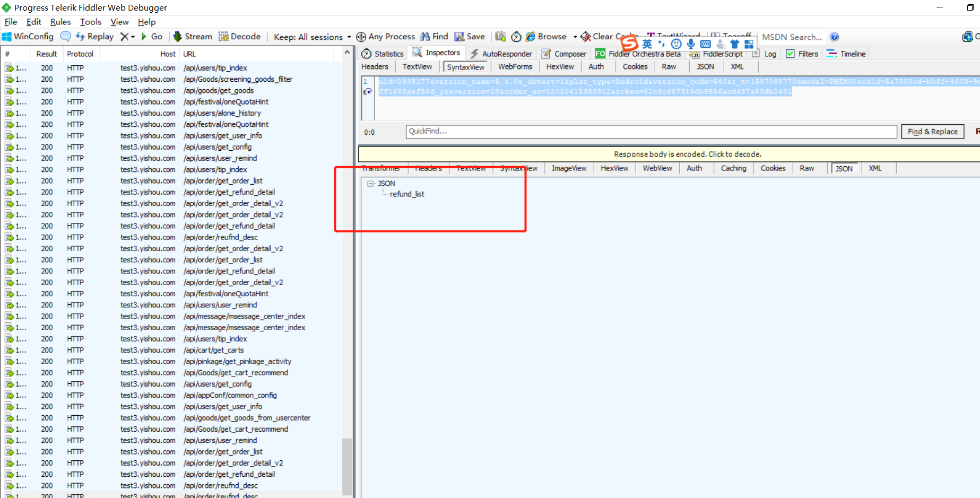The width and height of the screenshot is (980, 498).
Task: Click the comment speech bubble icon
Action: pos(66,37)
